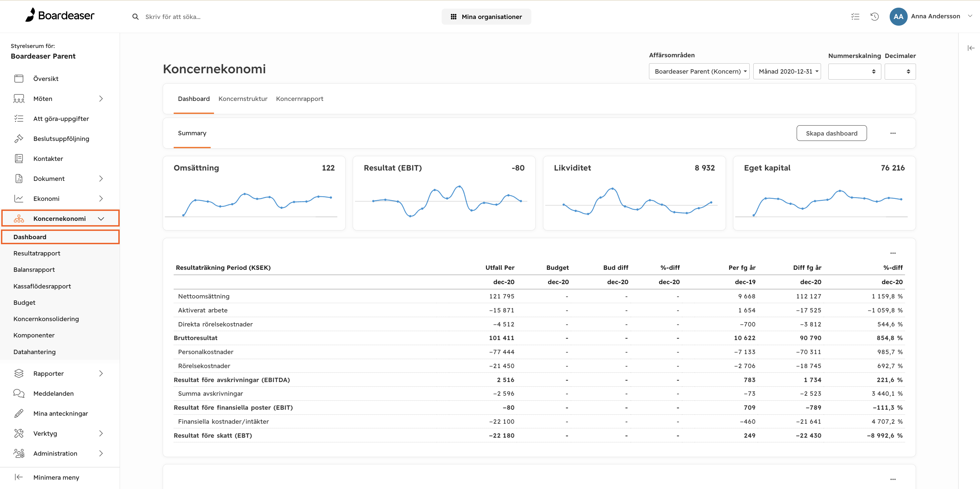Open Datahantering in sidebar

[35, 352]
